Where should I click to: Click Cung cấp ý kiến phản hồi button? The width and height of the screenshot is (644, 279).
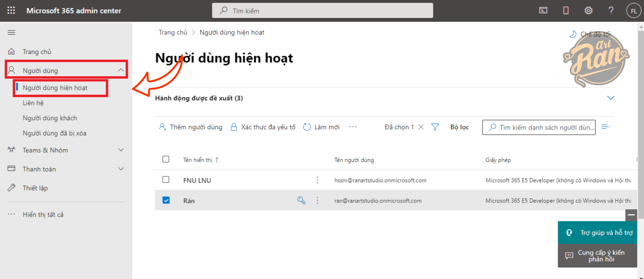597,256
